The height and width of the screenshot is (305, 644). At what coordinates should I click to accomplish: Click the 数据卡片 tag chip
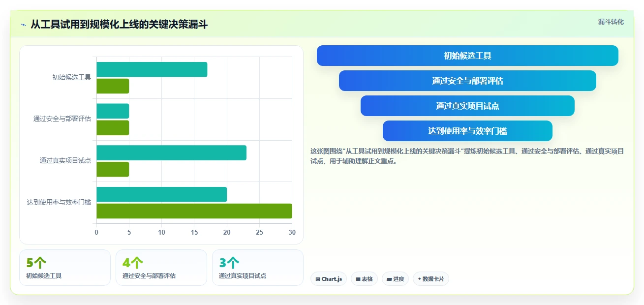[x=430, y=279]
